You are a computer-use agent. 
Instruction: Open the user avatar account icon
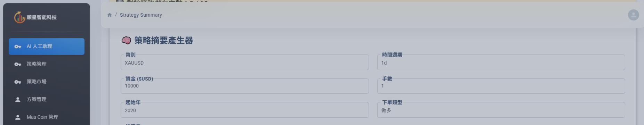point(633,15)
